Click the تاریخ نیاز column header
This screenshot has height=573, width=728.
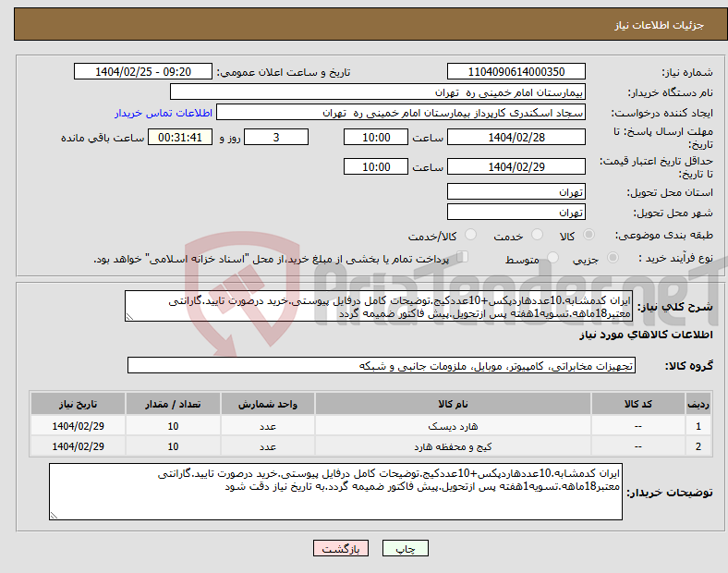click(78, 404)
